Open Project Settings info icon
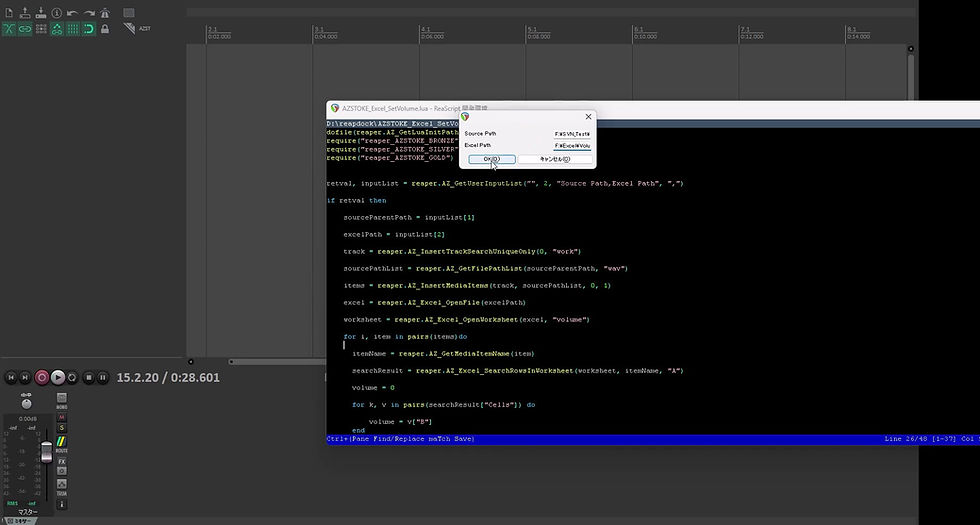 pos(57,12)
